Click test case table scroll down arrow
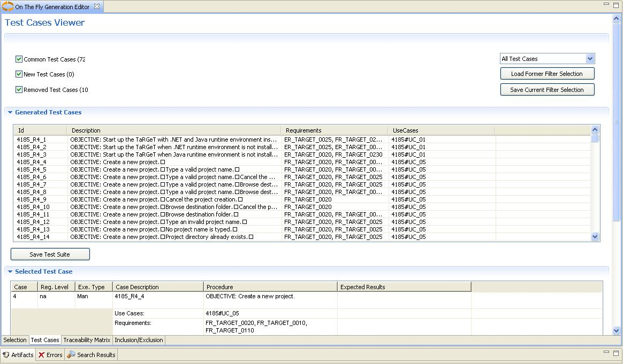623x364 pixels. [595, 237]
